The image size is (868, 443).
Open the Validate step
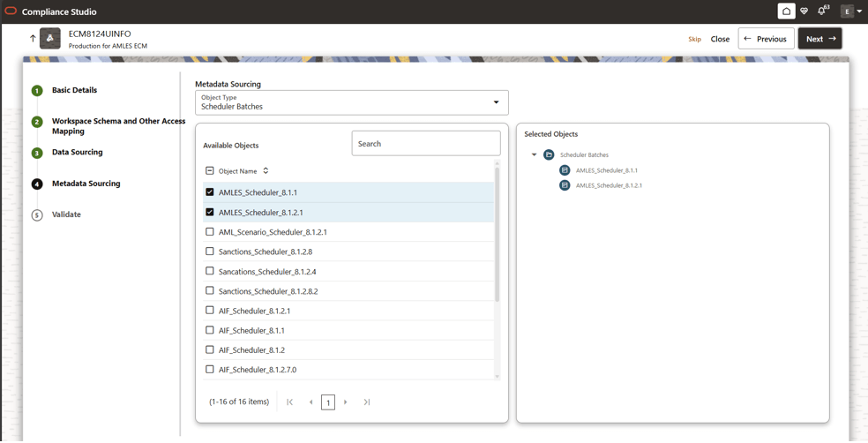[x=66, y=214]
